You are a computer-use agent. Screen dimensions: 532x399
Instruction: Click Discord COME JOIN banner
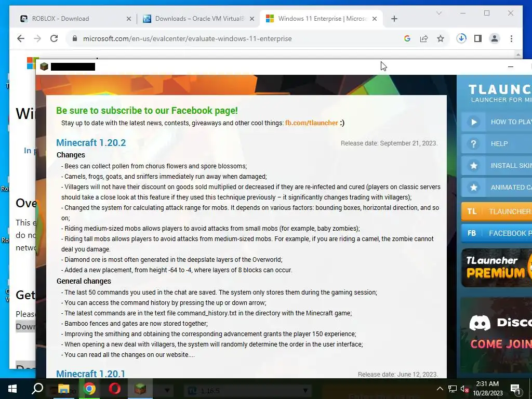(x=496, y=335)
